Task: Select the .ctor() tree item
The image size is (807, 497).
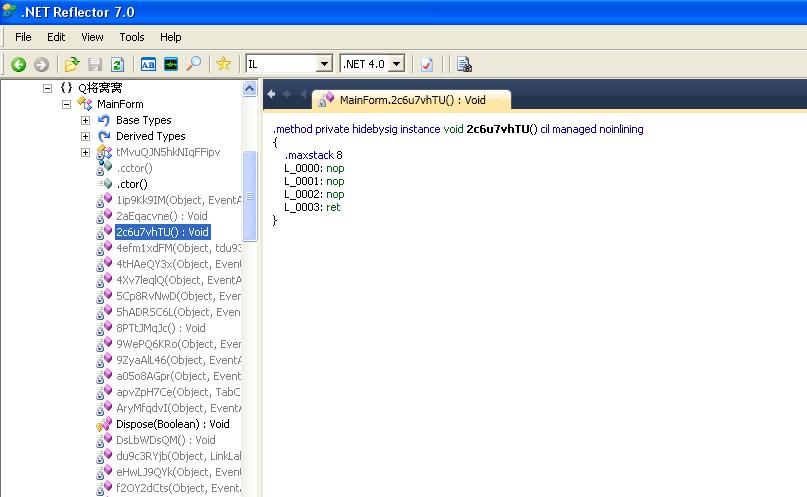Action: 132,184
